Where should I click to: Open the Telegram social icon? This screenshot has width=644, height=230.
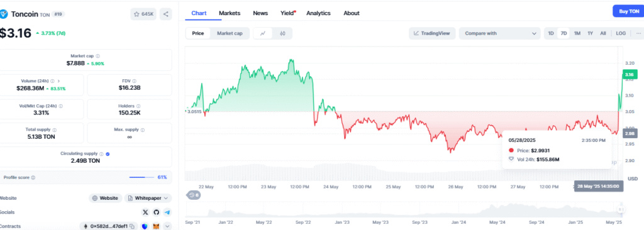tap(167, 212)
